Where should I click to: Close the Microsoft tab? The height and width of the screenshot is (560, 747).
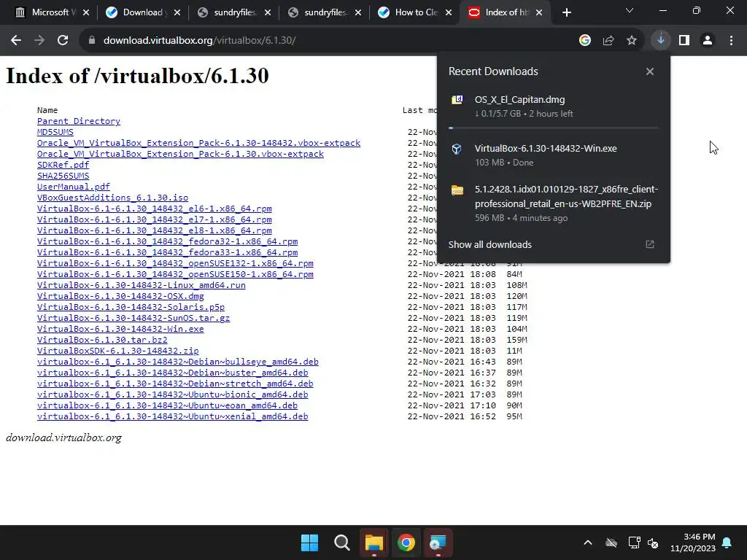86,12
